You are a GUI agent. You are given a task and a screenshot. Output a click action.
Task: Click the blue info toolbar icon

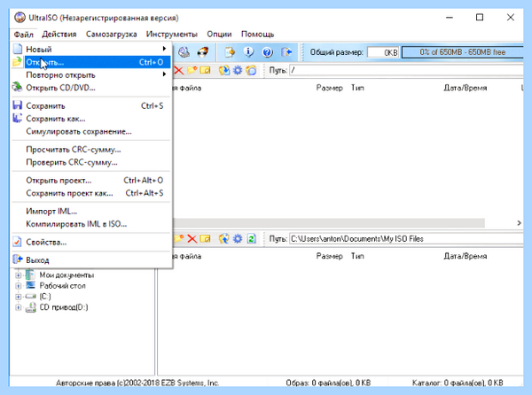(248, 52)
